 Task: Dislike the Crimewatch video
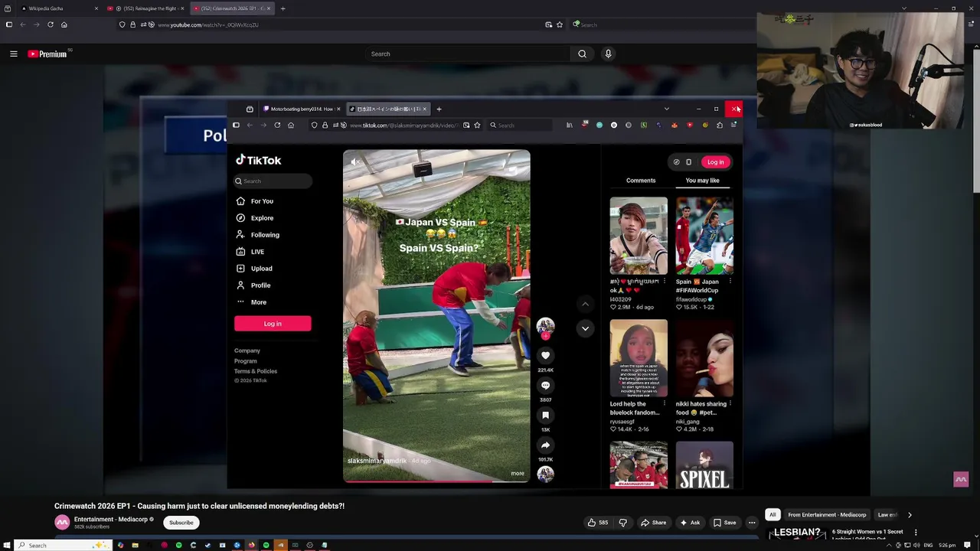pyautogui.click(x=622, y=523)
